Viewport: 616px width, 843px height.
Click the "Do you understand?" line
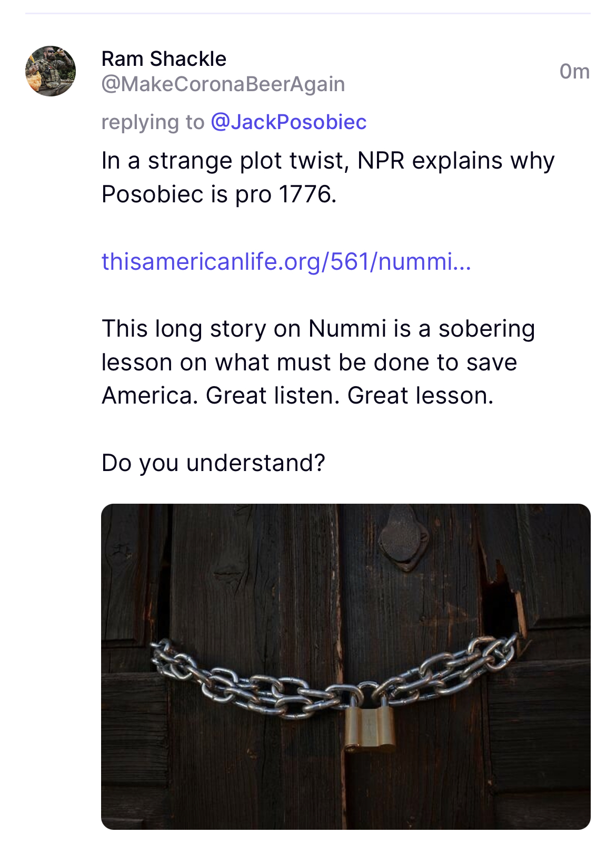pyautogui.click(x=213, y=463)
